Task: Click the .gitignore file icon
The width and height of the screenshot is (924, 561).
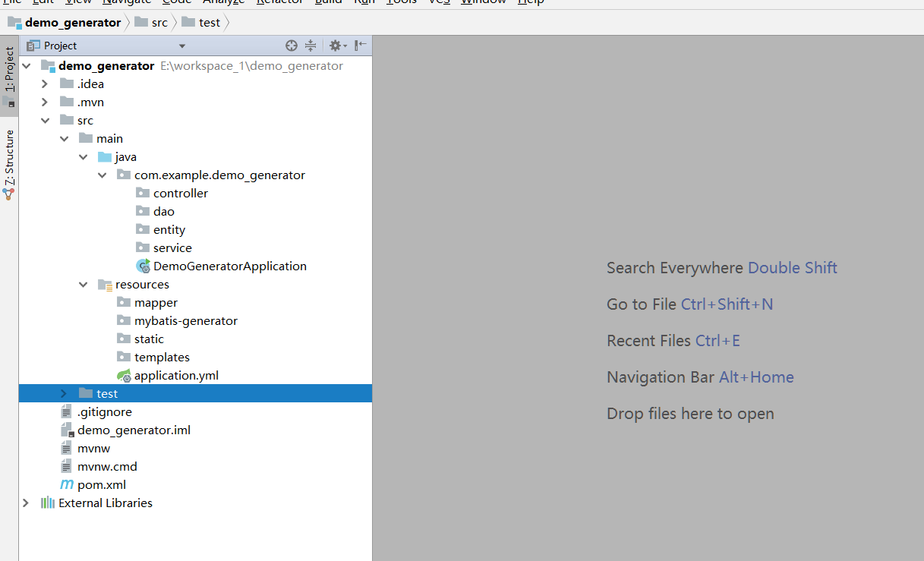Action: pyautogui.click(x=67, y=411)
